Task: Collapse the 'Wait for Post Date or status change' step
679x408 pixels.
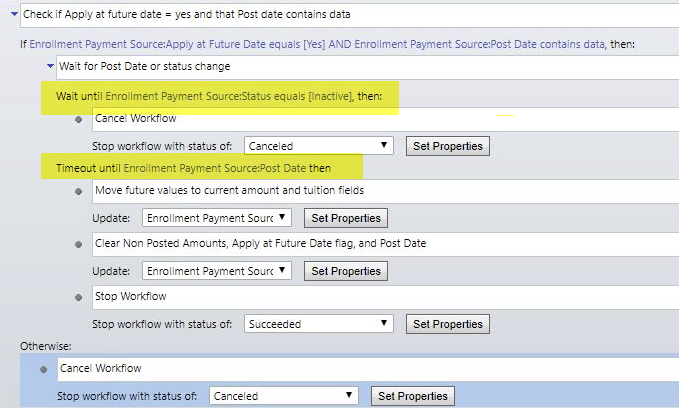Action: [49, 66]
